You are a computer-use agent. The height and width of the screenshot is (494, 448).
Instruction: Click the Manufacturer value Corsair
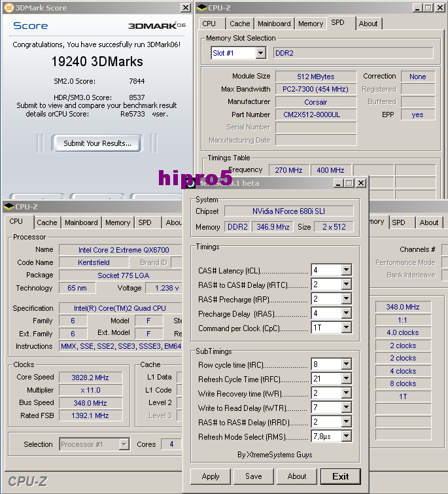[316, 102]
